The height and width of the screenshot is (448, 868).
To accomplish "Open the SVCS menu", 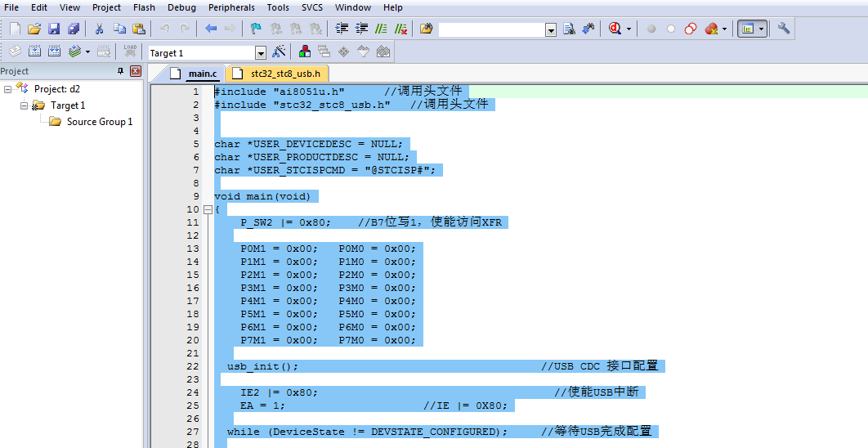I will point(313,7).
